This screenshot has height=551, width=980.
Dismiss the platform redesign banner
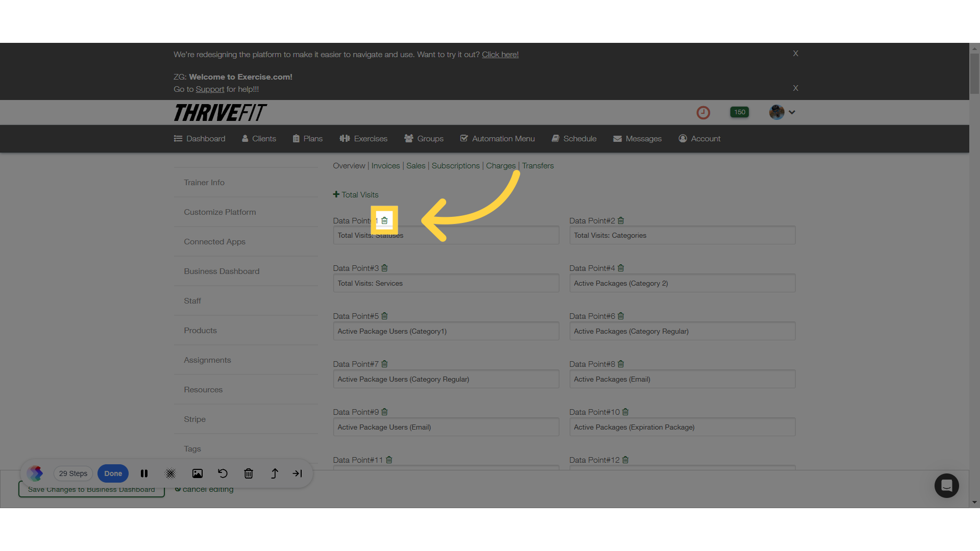coord(796,53)
